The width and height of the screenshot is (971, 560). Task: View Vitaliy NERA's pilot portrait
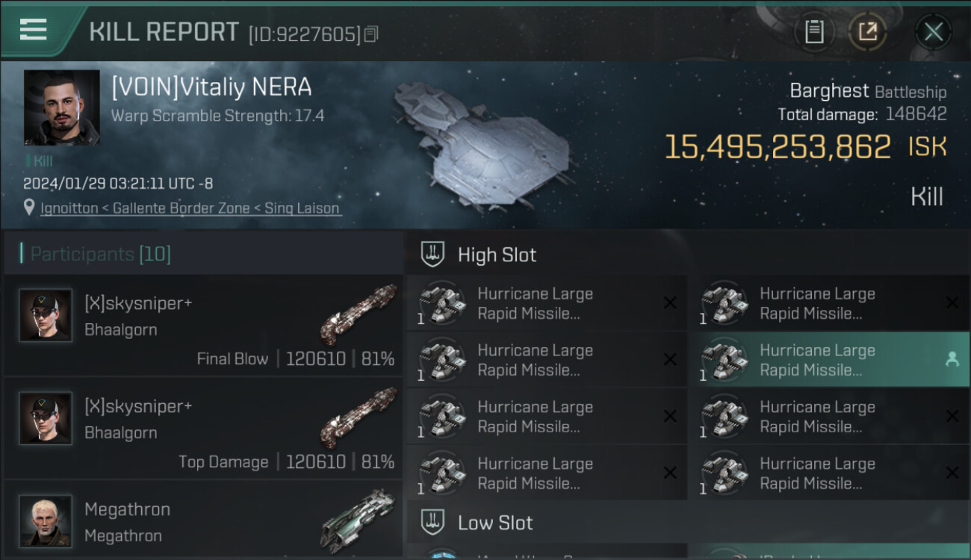click(x=61, y=108)
